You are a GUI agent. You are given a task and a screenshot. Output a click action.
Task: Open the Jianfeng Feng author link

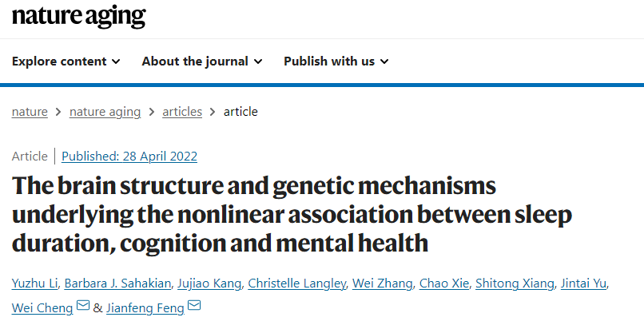pos(145,308)
